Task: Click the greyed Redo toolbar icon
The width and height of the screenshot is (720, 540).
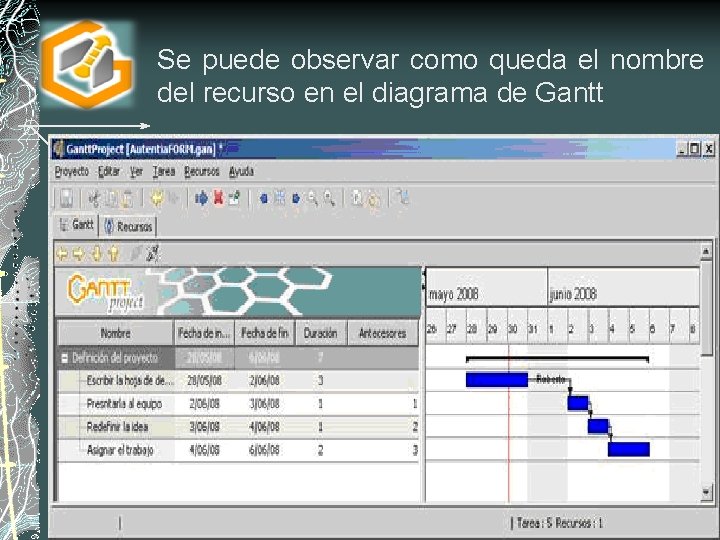Action: tap(174, 198)
